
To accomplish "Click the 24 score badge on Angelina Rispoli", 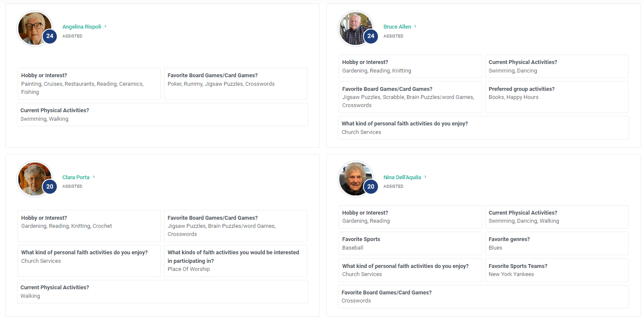I will pyautogui.click(x=50, y=36).
